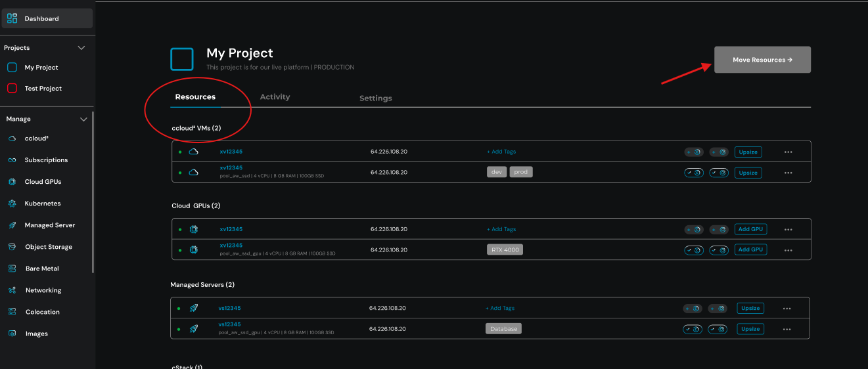Switch to the Settings tab
Screen dimensions: 868x369
coord(375,98)
